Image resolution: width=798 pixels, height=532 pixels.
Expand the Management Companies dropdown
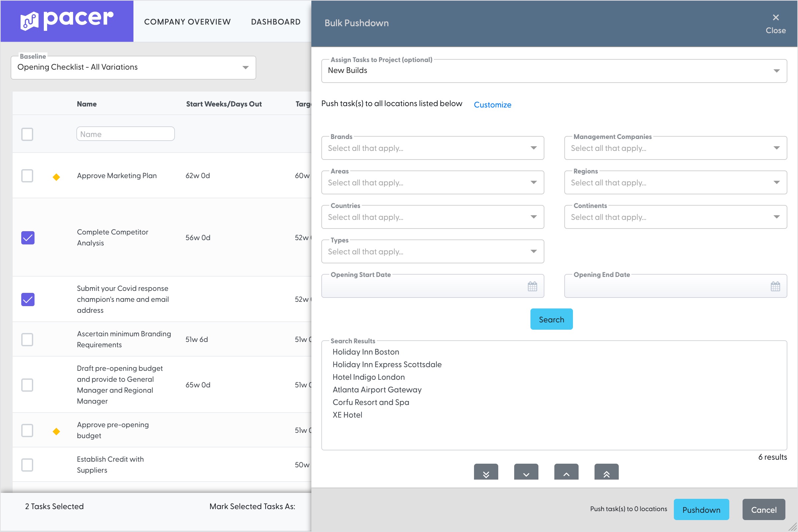675,148
